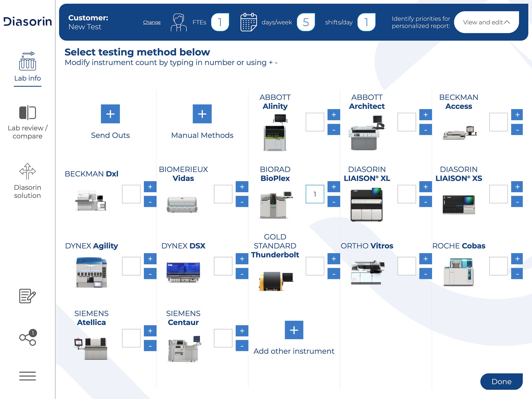
Task: Select the Thunderbolt instrument image
Action: tap(276, 281)
